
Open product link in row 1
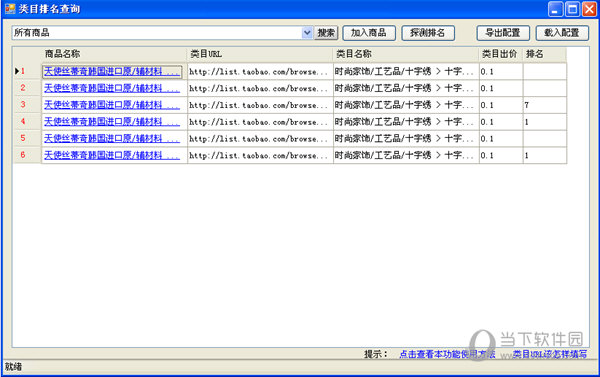tap(112, 72)
